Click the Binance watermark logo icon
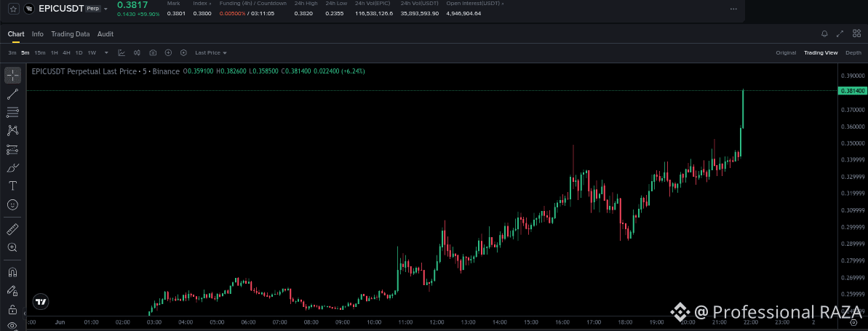 click(x=680, y=311)
